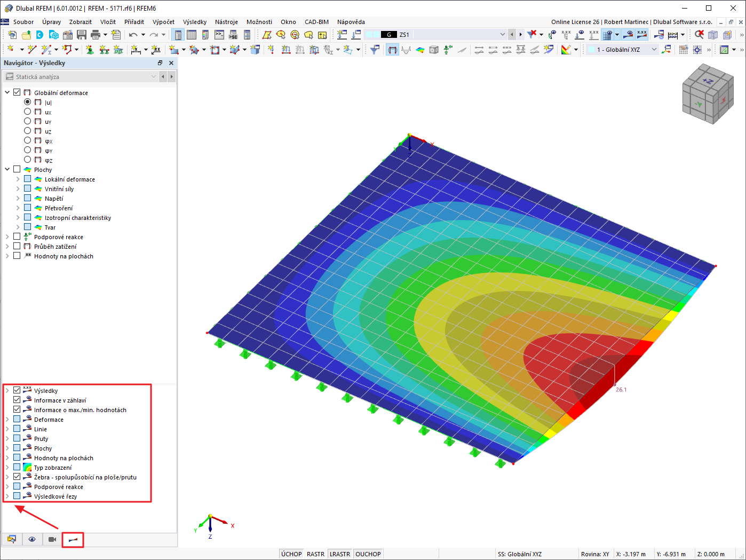Viewport: 746px width, 560px height.
Task: Enable the Deformace display checkbox
Action: coord(17,420)
